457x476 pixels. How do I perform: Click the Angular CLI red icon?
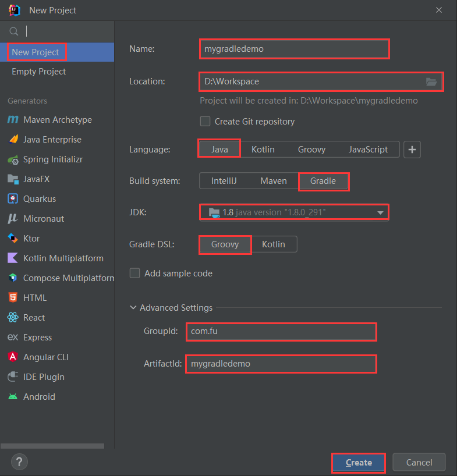13,357
